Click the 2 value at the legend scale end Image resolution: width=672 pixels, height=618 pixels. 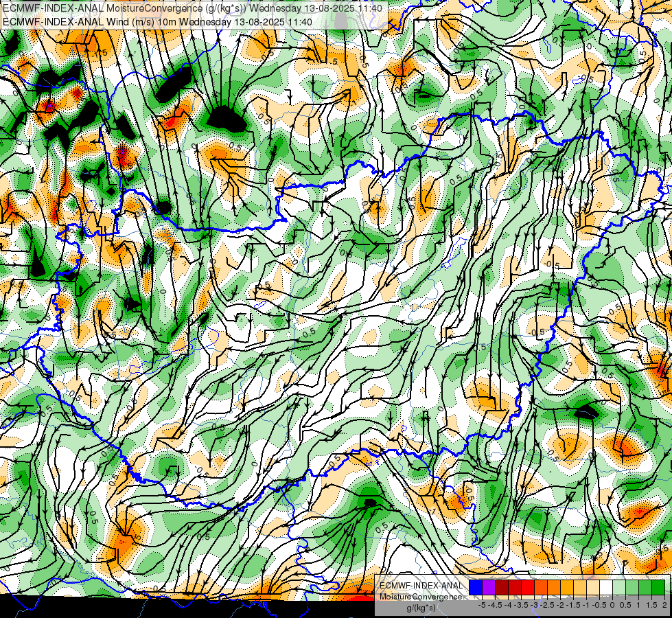click(x=664, y=605)
